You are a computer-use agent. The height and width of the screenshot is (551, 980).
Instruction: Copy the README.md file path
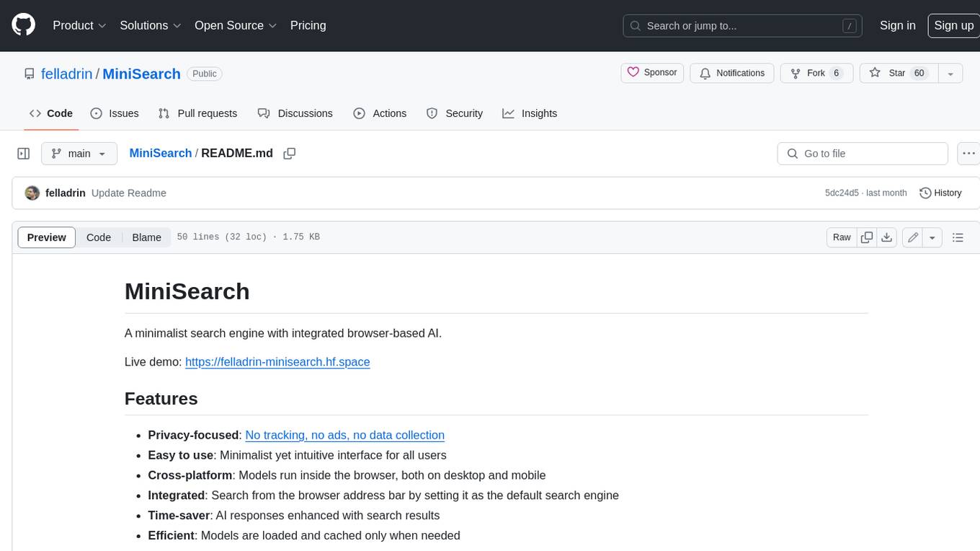[290, 154]
